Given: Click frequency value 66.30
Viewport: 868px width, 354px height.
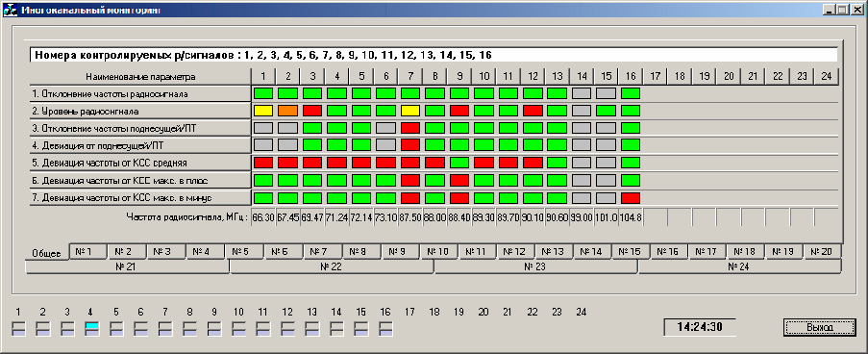Looking at the screenshot, I should click(263, 217).
